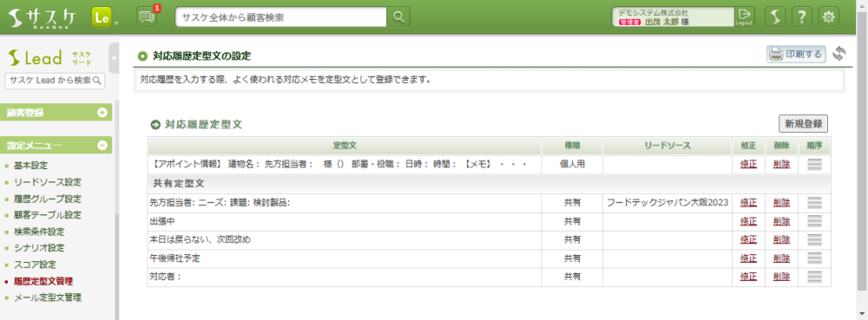The width and height of the screenshot is (868, 320).
Task: Click the reorder handle for the 午後帰社予定 row
Action: click(814, 258)
